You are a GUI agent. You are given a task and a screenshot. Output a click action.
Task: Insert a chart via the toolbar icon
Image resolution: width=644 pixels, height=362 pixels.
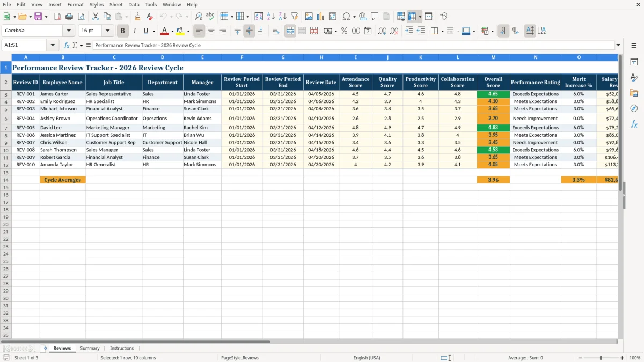coord(321,17)
